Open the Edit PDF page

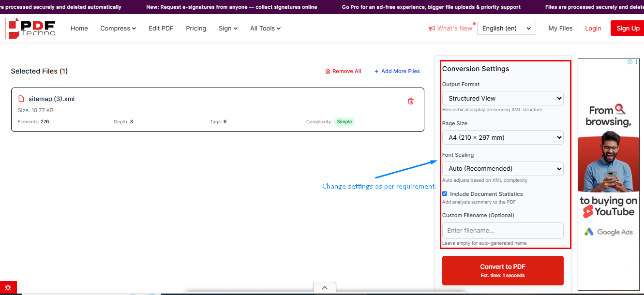tap(161, 29)
